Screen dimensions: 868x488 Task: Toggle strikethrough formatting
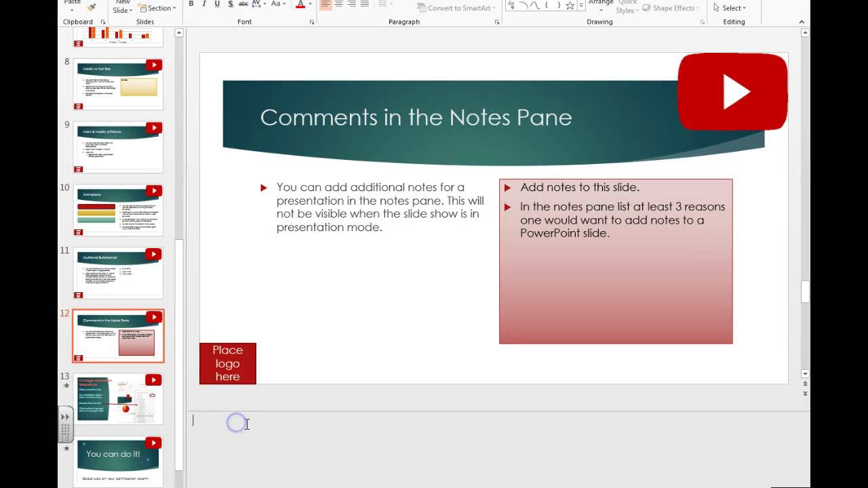(243, 4)
